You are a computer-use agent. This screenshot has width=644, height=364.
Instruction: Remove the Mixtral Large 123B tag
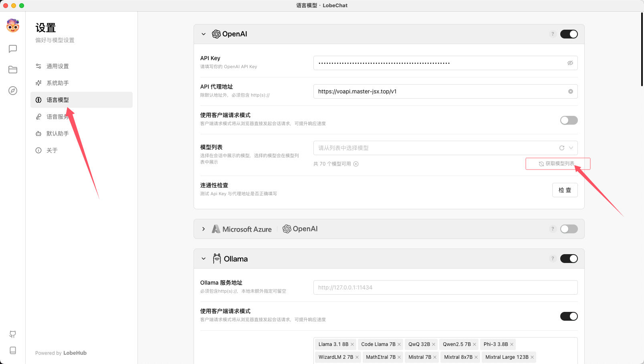(x=532, y=357)
